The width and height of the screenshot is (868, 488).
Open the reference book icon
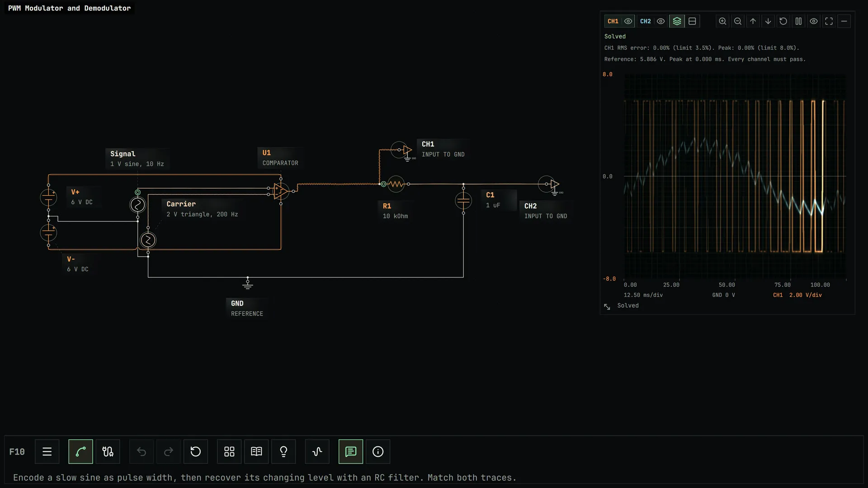[256, 451]
